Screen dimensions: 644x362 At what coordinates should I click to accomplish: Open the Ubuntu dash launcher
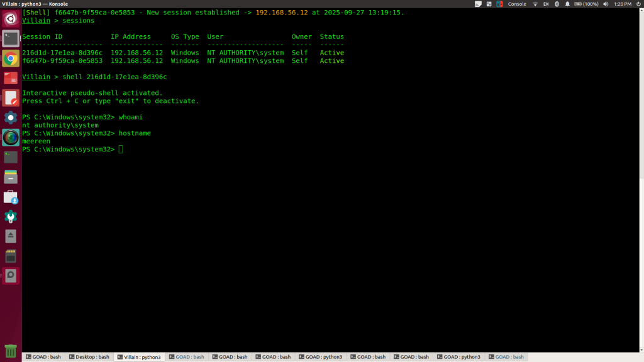pyautogui.click(x=11, y=18)
